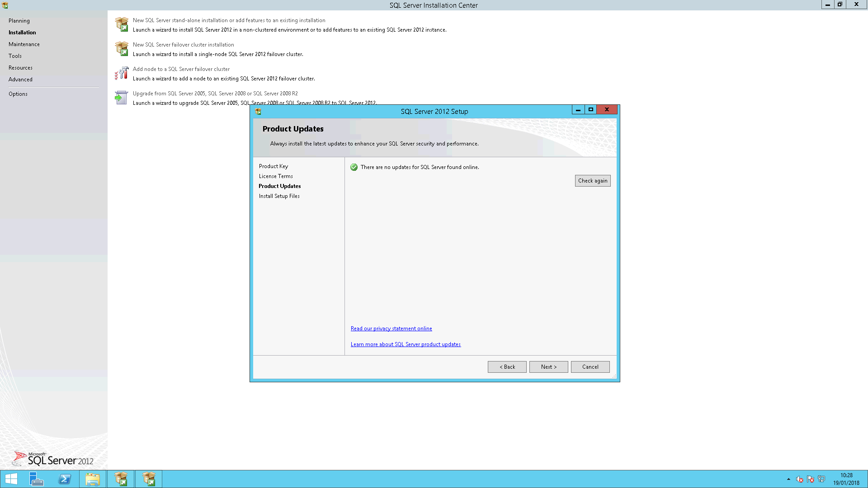
Task: Switch to first SQL Server setup taskbar item
Action: point(121,479)
